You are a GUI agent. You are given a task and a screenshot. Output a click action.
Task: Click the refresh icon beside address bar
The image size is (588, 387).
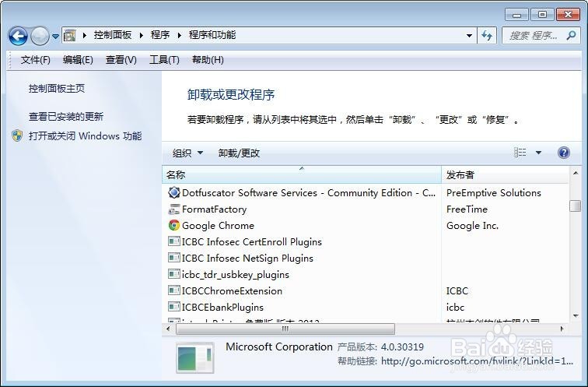tap(487, 36)
